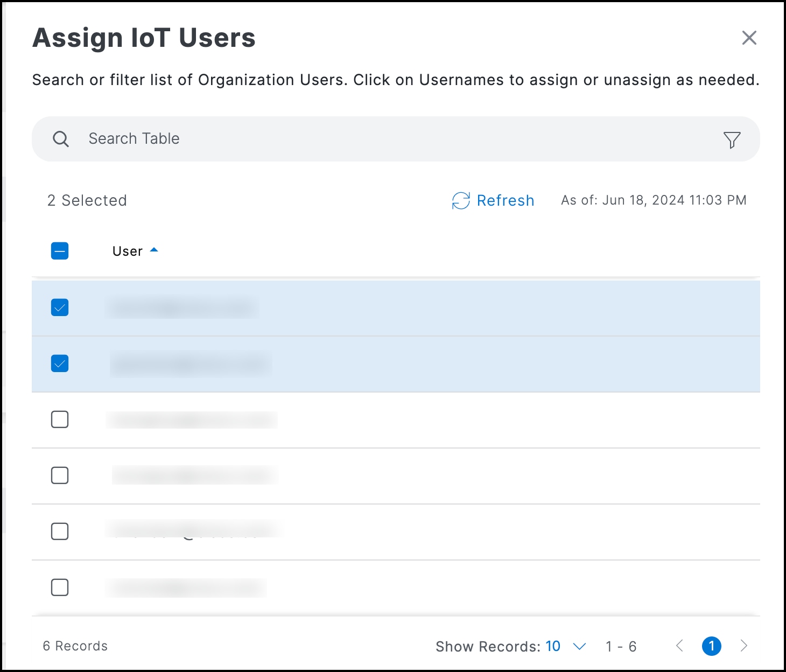Select page 1 in pagination

(711, 646)
